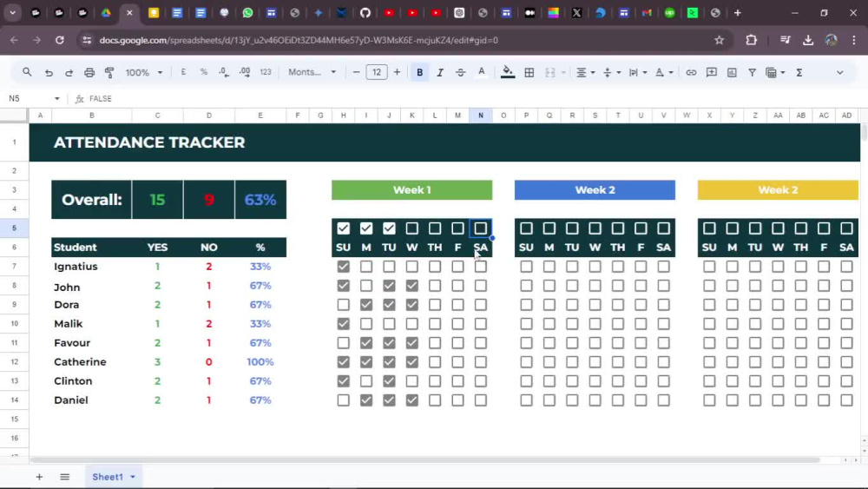The height and width of the screenshot is (489, 868).
Task: Click the font size input field
Action: point(377,73)
